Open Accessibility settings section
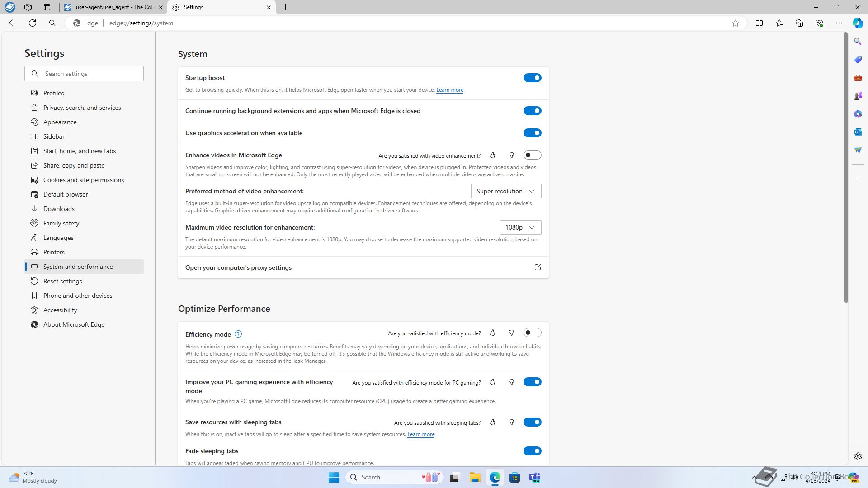The width and height of the screenshot is (868, 488). click(84, 310)
